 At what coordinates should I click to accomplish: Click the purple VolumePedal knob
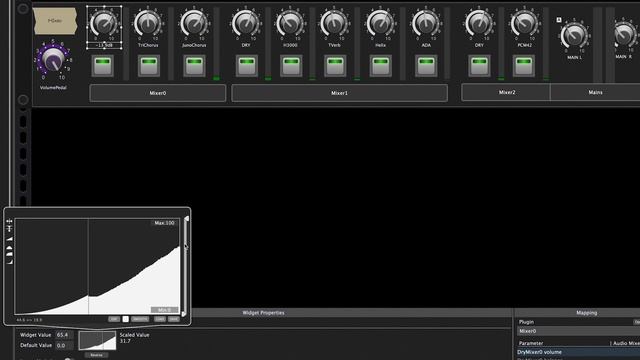coord(53,60)
